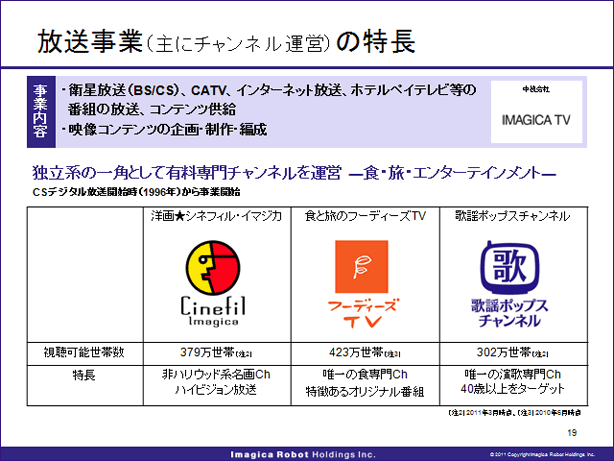
Task: Click the text '40歳以上をターゲット'
Action: (513, 389)
